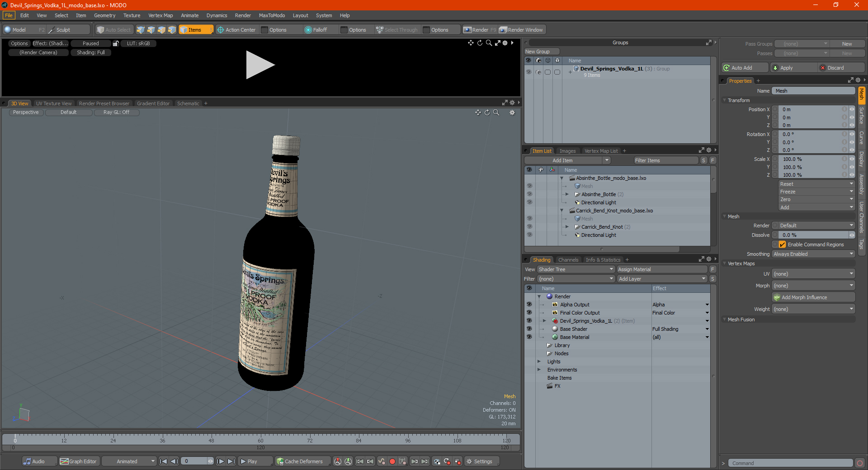Click Add Morph Influence
Viewport: 868px width, 470px height.
click(x=813, y=297)
